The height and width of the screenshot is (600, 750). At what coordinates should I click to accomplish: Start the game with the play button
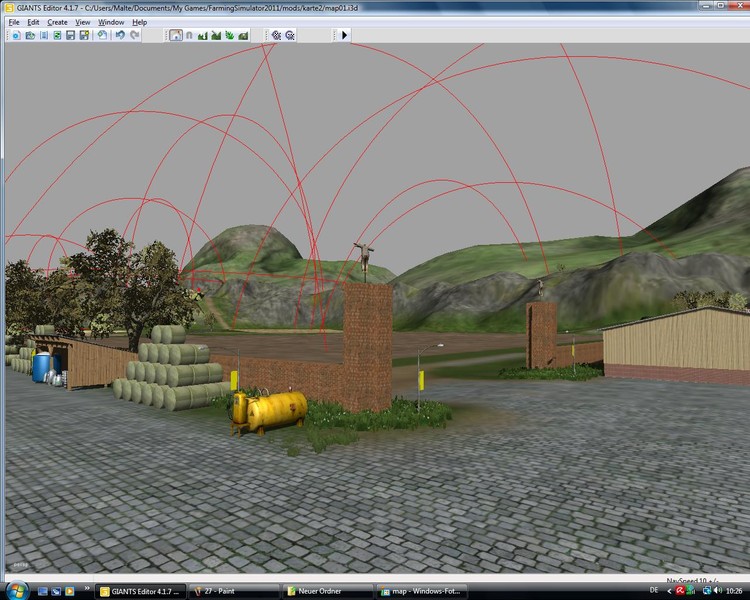tap(344, 35)
